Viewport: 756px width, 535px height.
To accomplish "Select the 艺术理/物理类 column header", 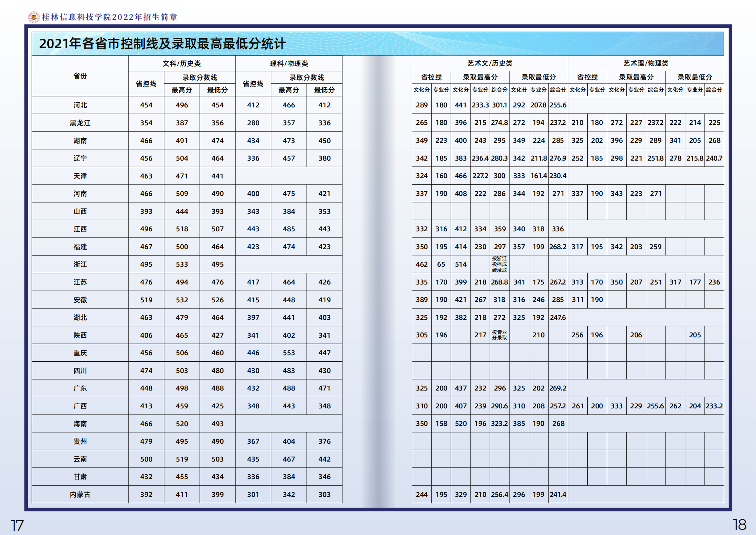I will pos(646,63).
